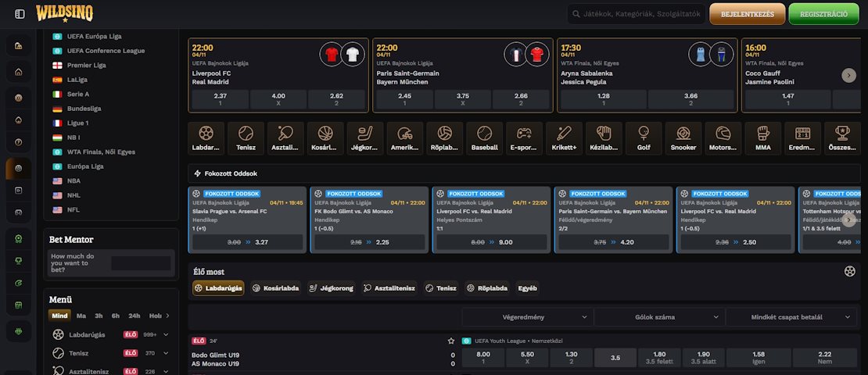Pick Bayern München win odds 2.66
This screenshot has height=375, width=868.
[521, 99]
